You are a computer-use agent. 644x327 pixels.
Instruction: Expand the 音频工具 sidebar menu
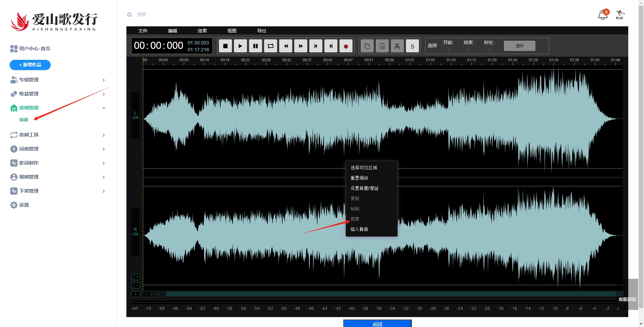(x=58, y=135)
